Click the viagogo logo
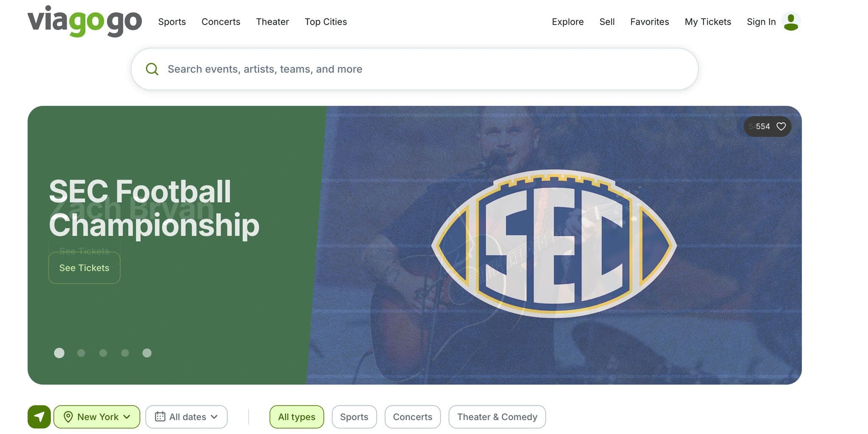Screen dimensions: 868x434 click(x=84, y=21)
